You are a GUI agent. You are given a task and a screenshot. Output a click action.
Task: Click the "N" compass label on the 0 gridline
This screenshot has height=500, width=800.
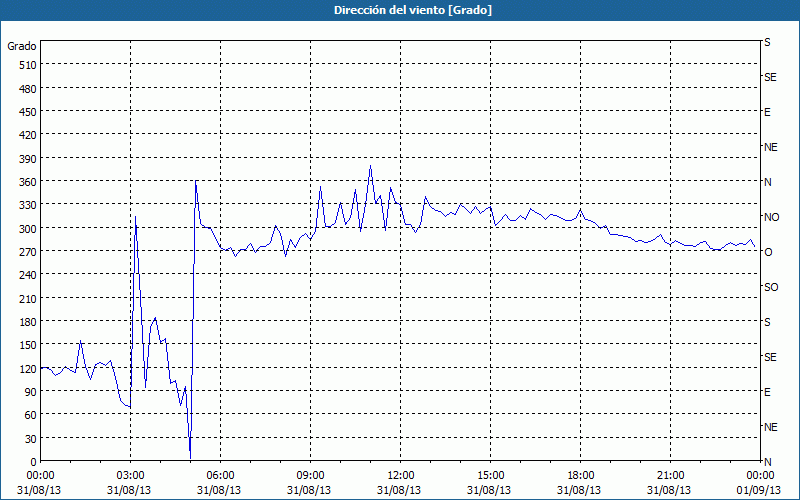pos(767,462)
